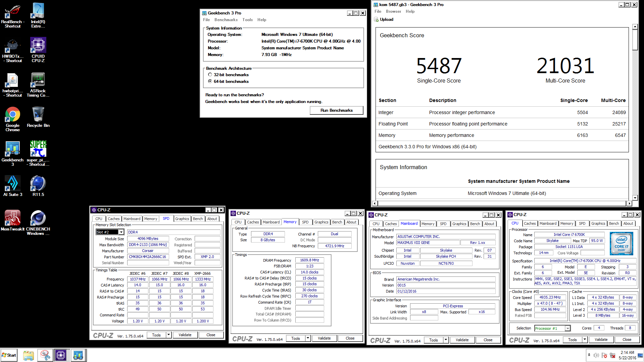Switch to Caches tab in SPD CPU-Z window

tap(114, 219)
